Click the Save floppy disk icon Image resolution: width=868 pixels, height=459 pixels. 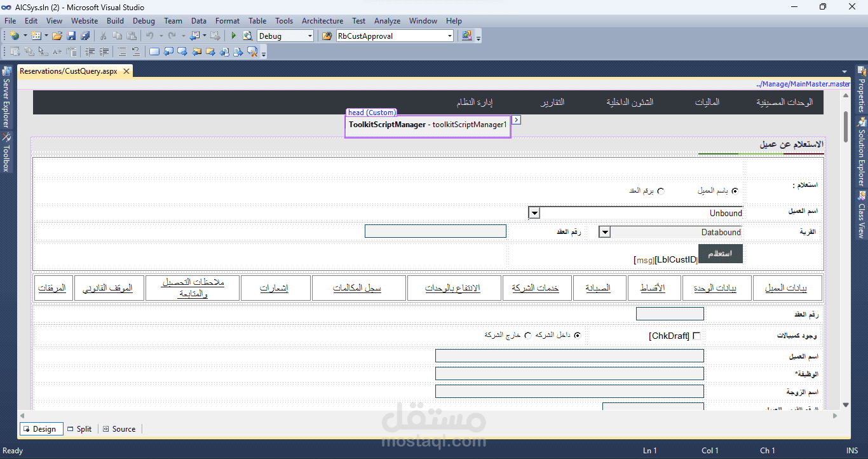tap(71, 36)
